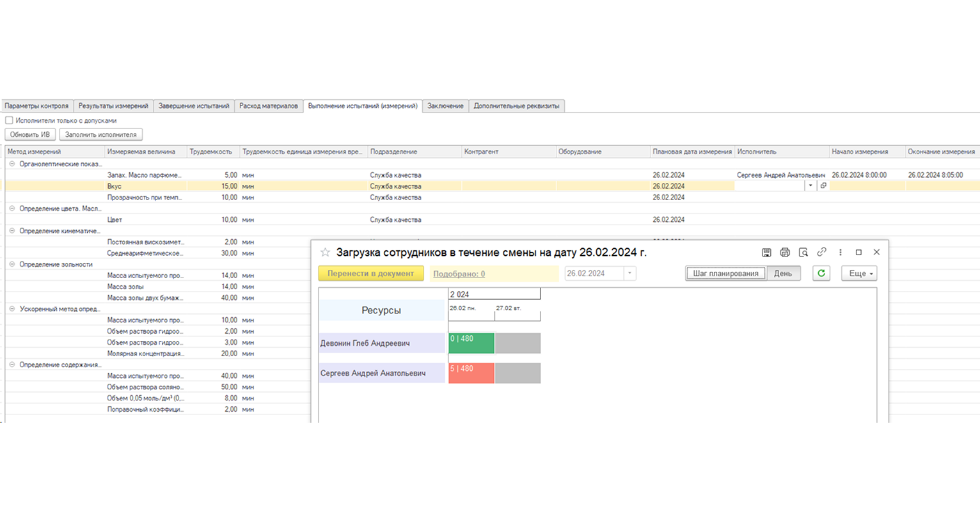Open the three-dot more options menu
The image size is (980, 518).
click(841, 253)
